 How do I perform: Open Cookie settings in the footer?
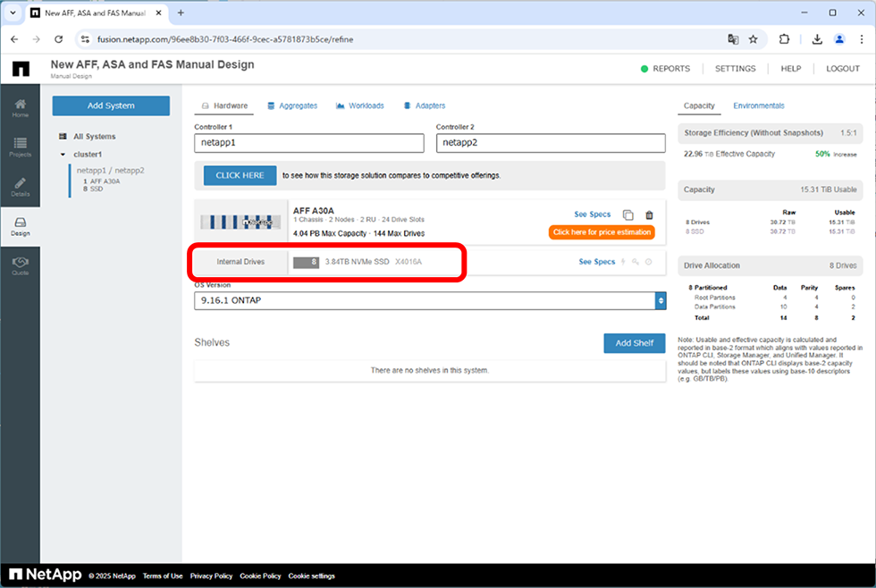click(312, 575)
